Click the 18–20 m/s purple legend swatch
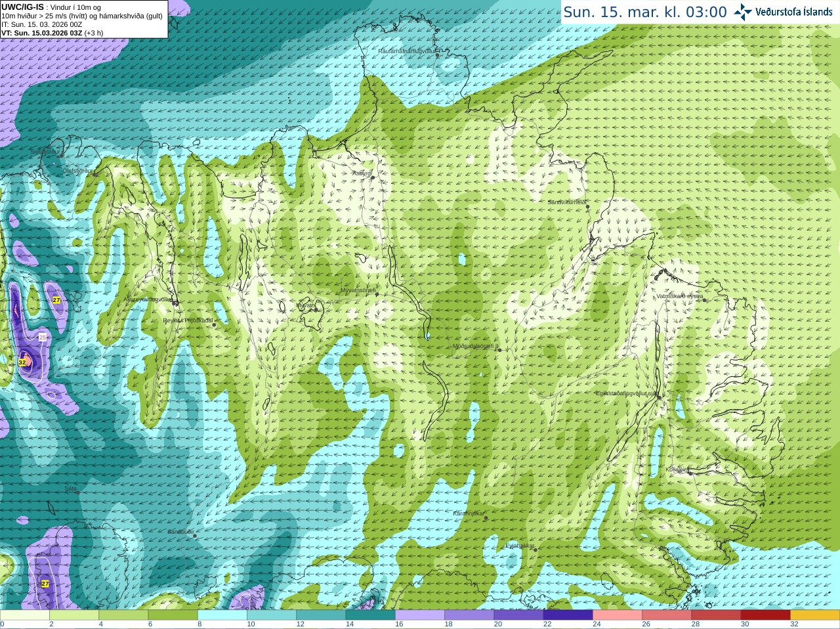 coord(469,615)
